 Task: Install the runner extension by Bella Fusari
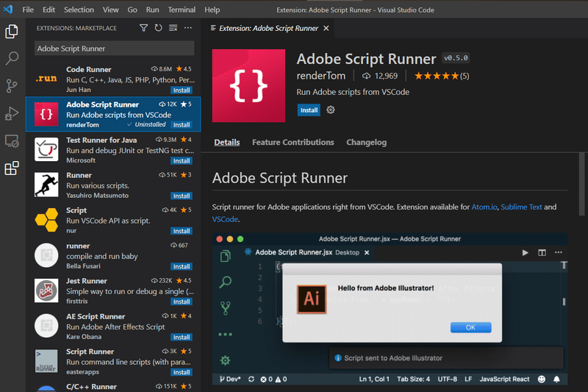click(182, 266)
